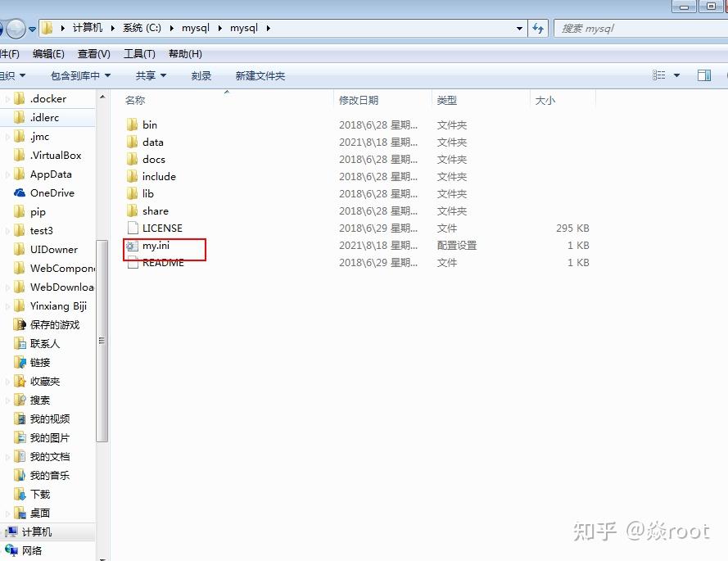Select the include folder icon
728x561 pixels.
133,176
